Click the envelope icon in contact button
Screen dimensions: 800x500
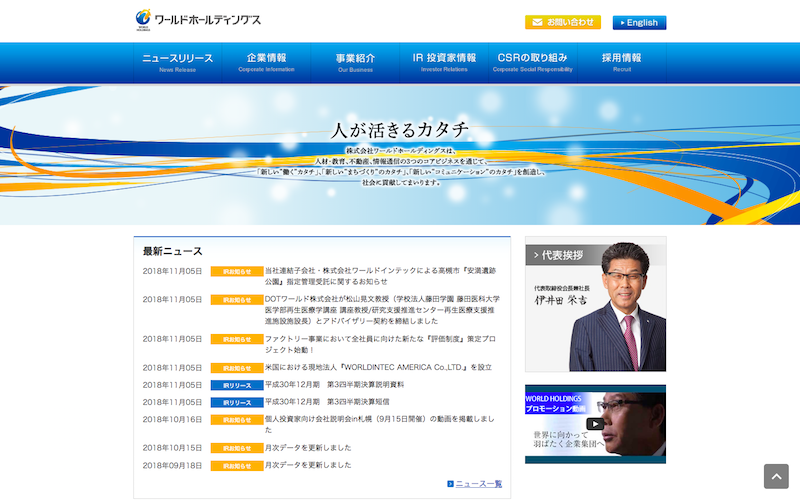(x=537, y=22)
